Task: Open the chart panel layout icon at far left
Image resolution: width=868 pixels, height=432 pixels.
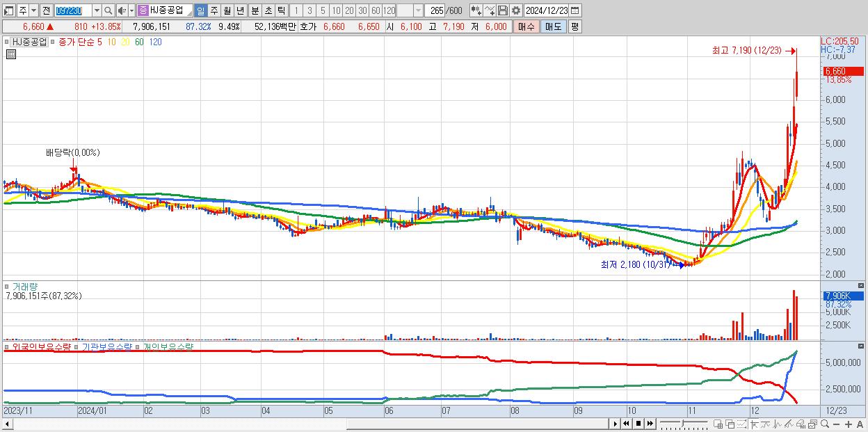Action: (9, 10)
